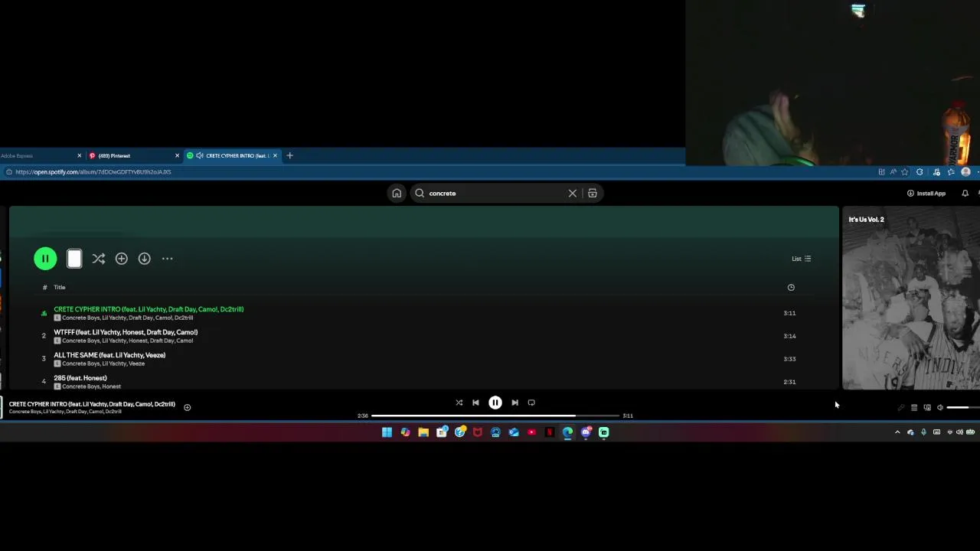Screen dimensions: 980x551
Task: Open the Spotify Home button
Action: [397, 194]
